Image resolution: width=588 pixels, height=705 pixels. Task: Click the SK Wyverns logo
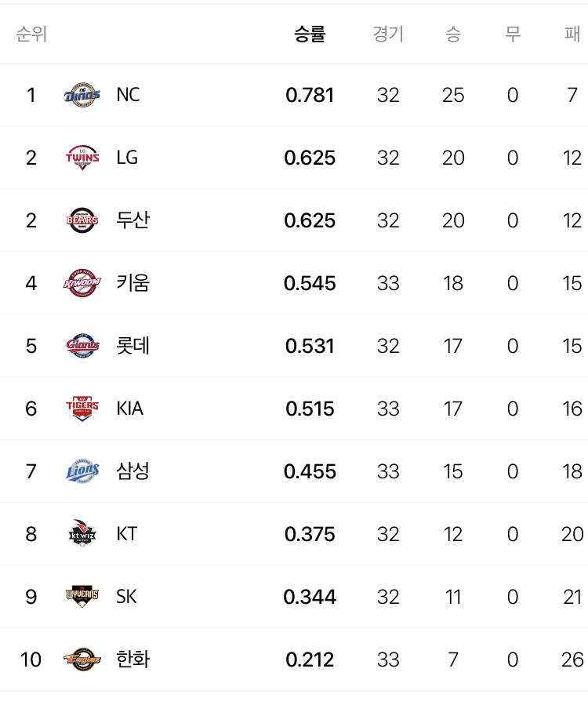tap(82, 597)
